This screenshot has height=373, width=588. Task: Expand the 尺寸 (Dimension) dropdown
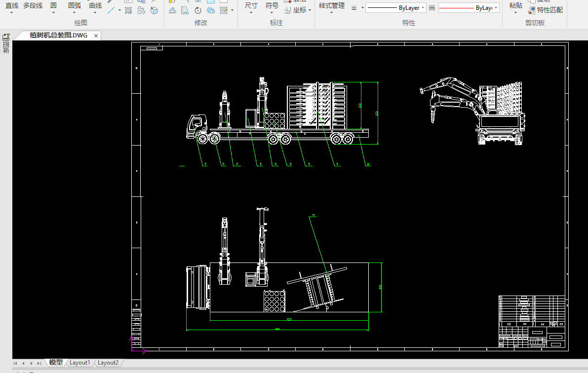251,12
